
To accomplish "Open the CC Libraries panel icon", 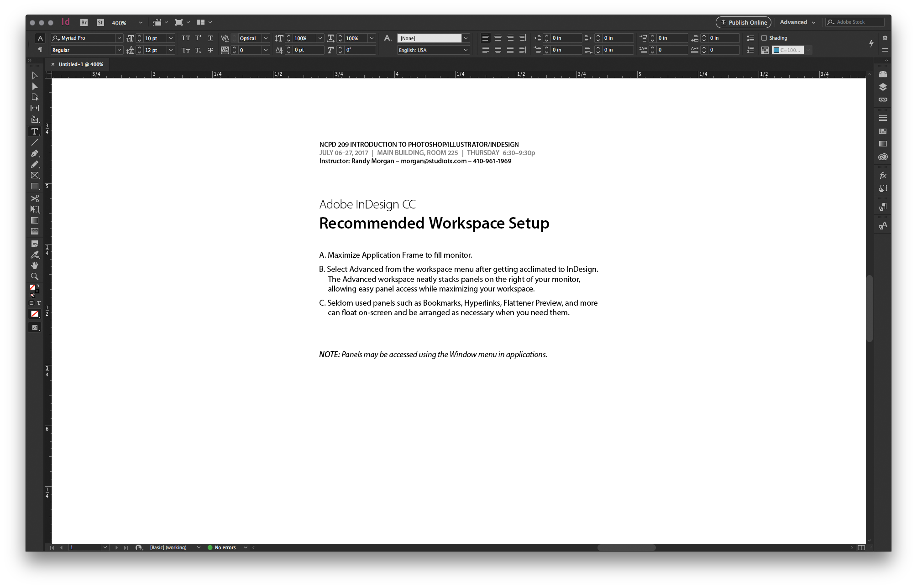I will (x=883, y=157).
